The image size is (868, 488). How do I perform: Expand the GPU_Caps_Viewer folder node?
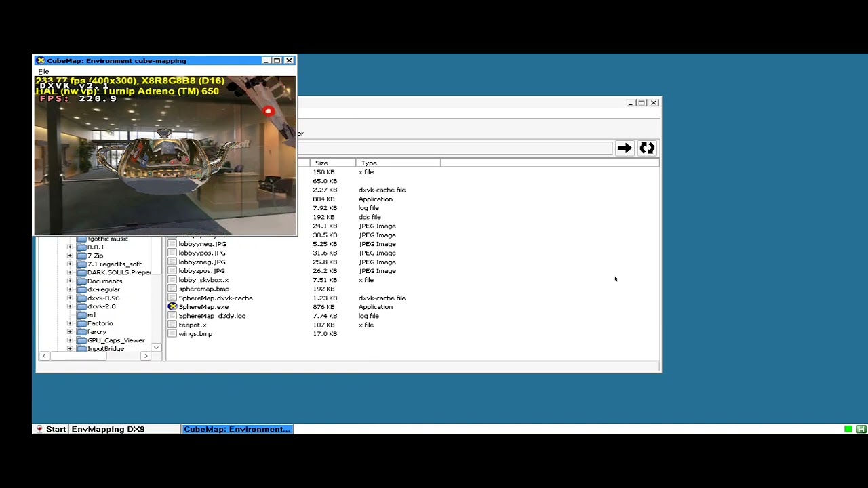[x=70, y=340]
